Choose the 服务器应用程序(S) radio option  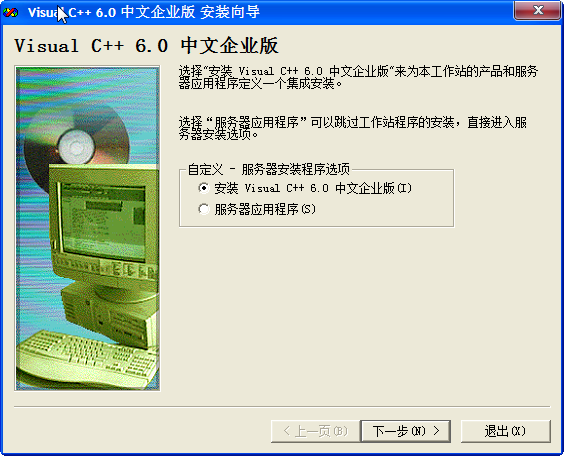204,209
